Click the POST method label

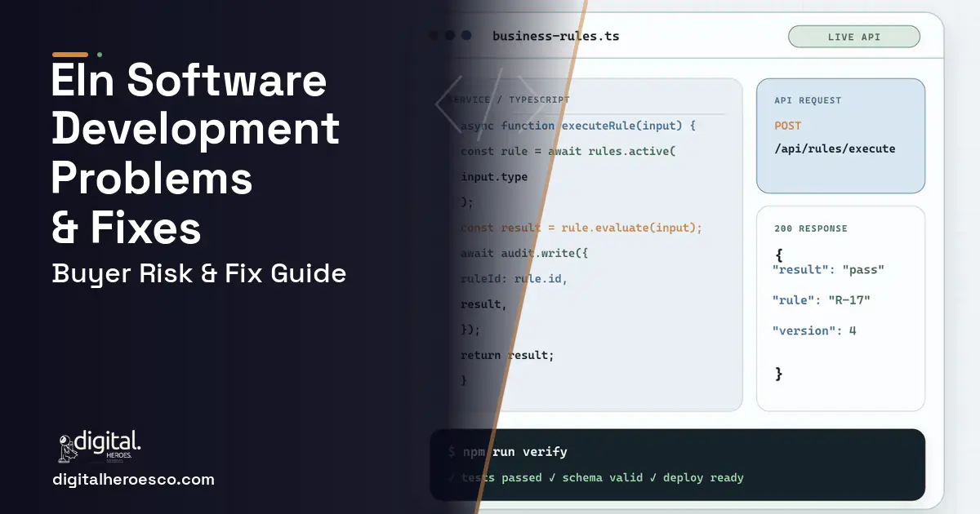[x=788, y=126]
